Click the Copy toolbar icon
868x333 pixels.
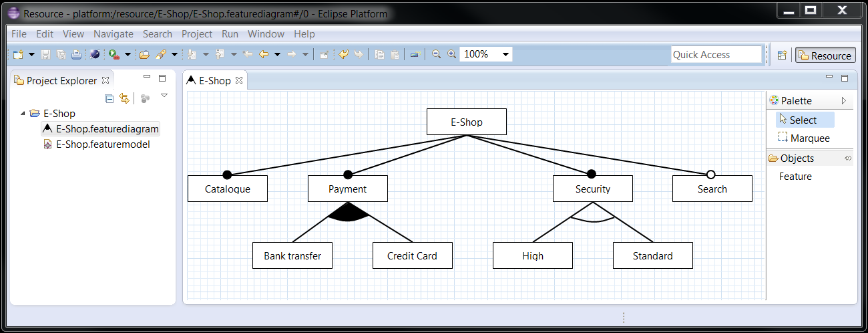pos(379,55)
